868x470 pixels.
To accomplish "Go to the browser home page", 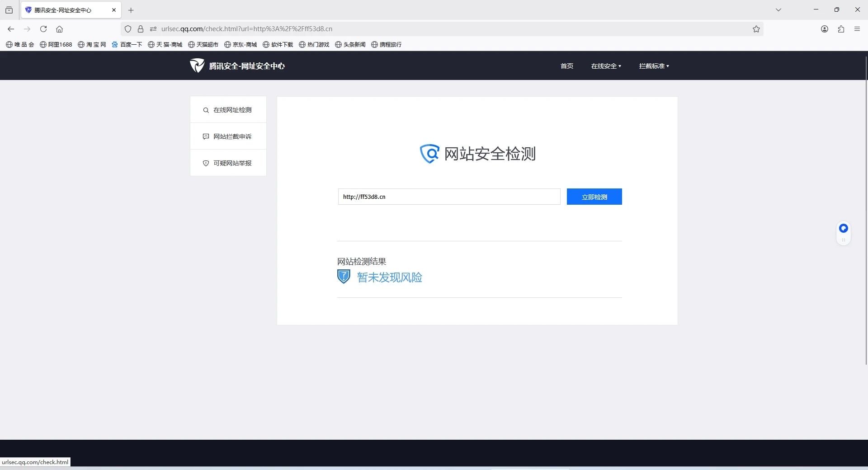I will click(59, 29).
